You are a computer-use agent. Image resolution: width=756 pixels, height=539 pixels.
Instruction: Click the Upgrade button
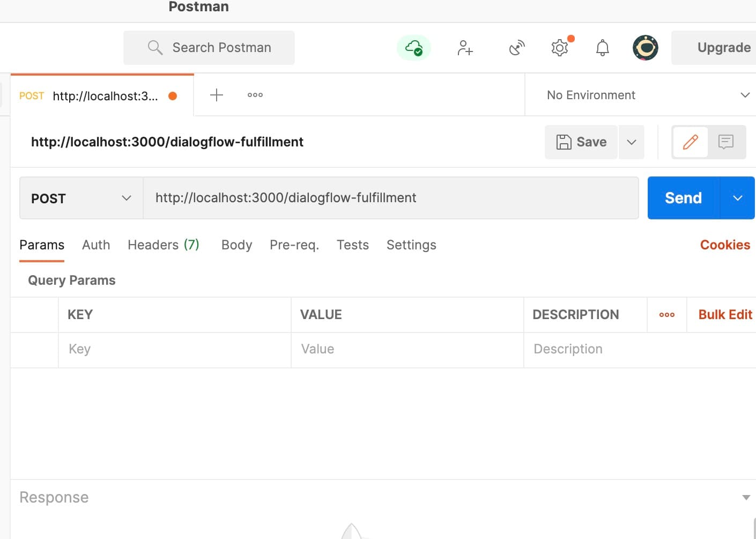click(x=714, y=48)
